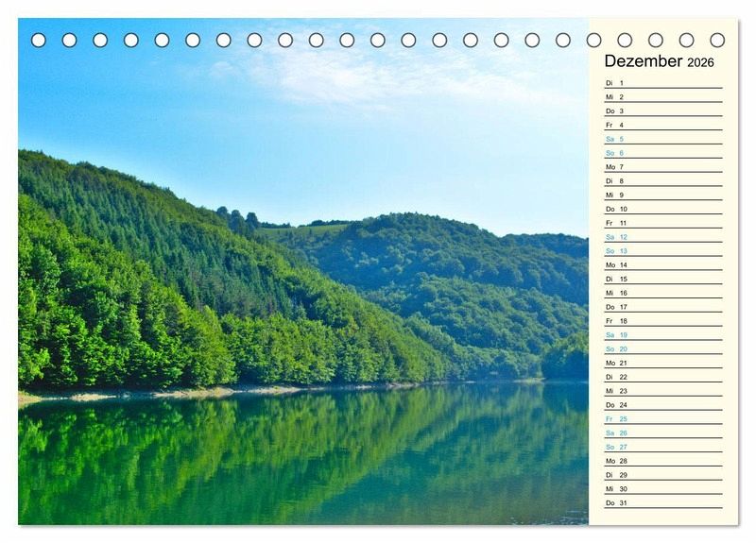Select Do 24 Christmas Eve row

662,405
